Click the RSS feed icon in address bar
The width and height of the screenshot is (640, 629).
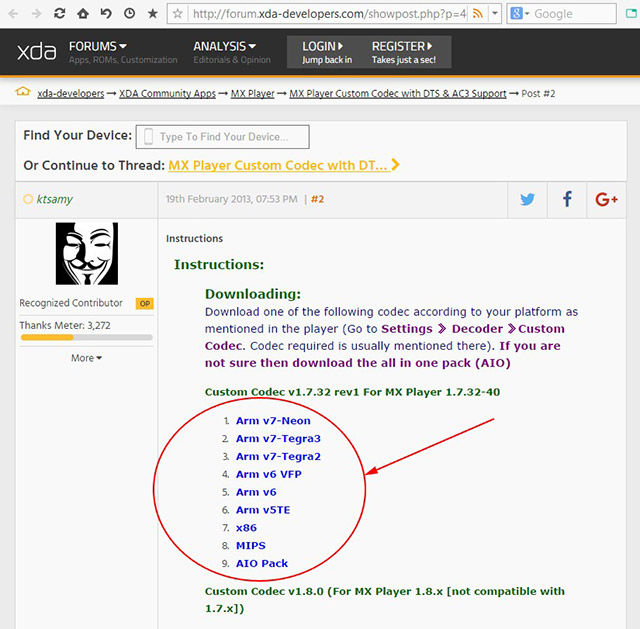click(x=479, y=14)
